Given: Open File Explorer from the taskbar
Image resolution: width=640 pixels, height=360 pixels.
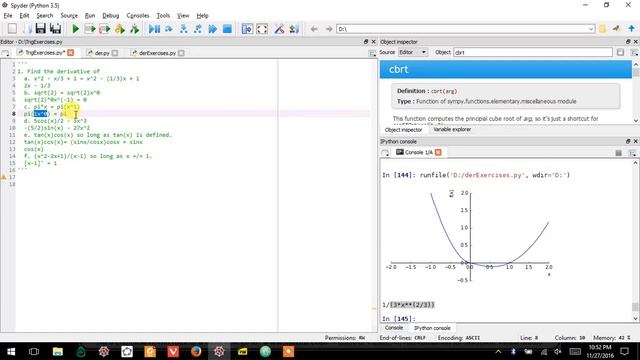Looking at the screenshot, I should [x=58, y=351].
